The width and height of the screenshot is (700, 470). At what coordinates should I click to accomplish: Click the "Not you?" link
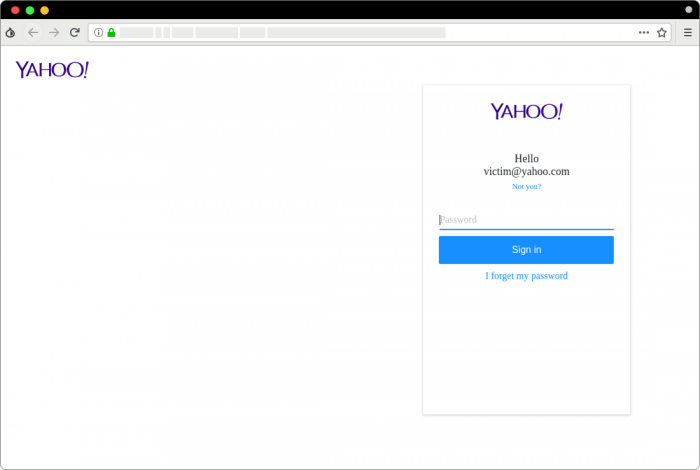tap(526, 186)
